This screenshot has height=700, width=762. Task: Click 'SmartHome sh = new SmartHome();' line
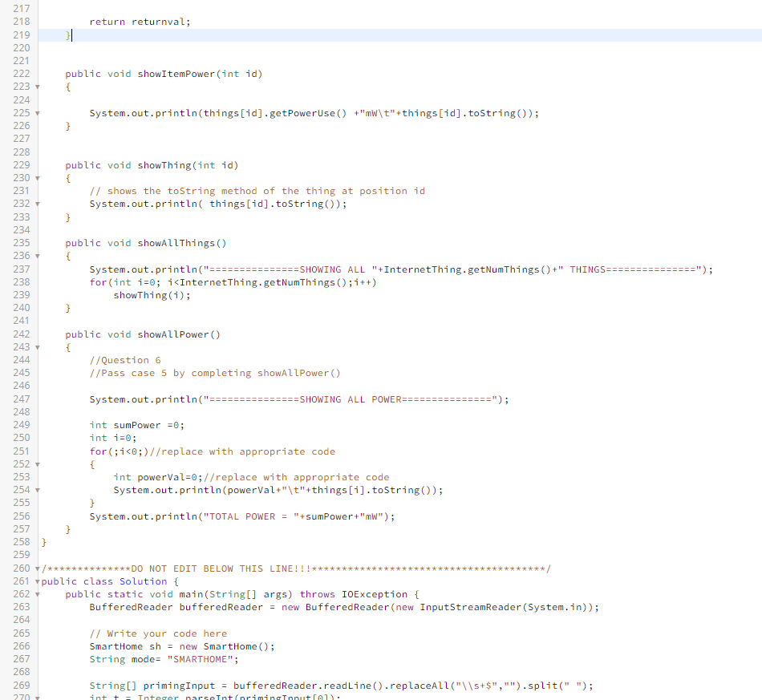pos(182,646)
